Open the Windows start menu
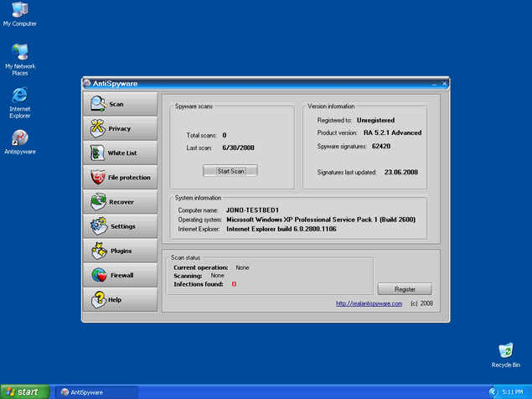Viewport: 532px width, 399px height. (23, 391)
